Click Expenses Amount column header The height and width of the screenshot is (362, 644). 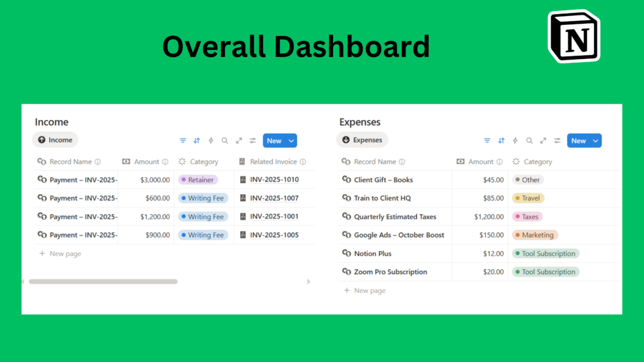[x=481, y=161]
